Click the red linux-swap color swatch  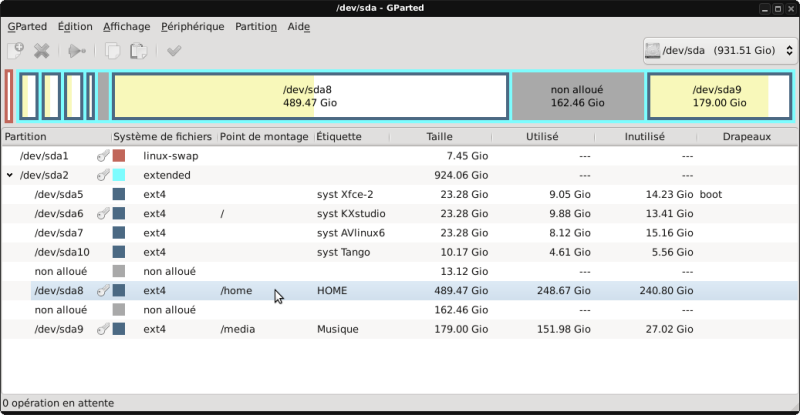119,156
